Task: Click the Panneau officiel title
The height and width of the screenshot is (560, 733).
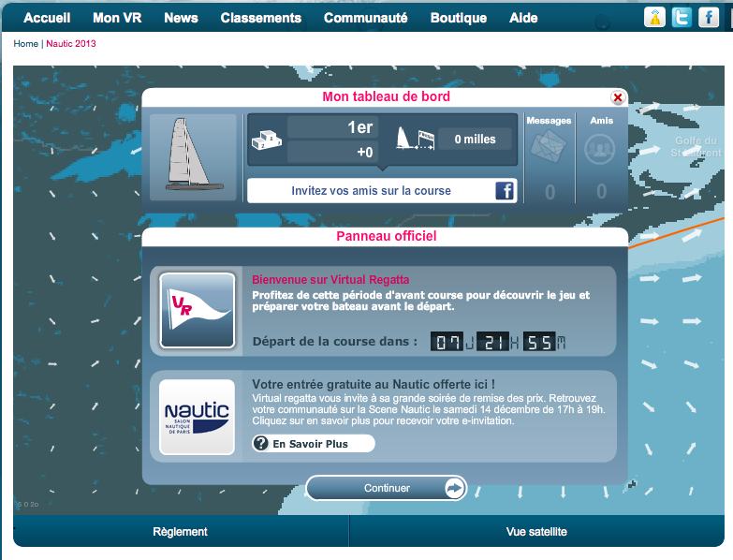Action: pyautogui.click(x=386, y=236)
